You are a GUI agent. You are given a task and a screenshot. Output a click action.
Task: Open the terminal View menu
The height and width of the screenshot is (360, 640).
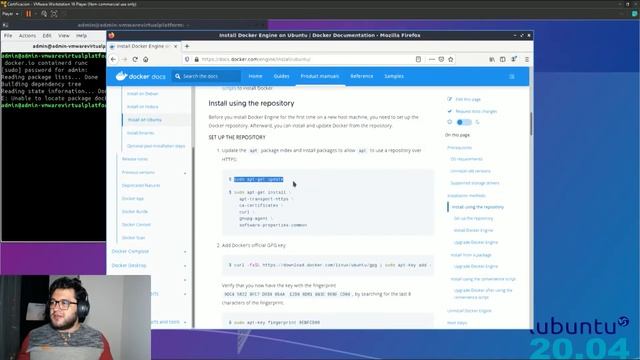coord(64,36)
